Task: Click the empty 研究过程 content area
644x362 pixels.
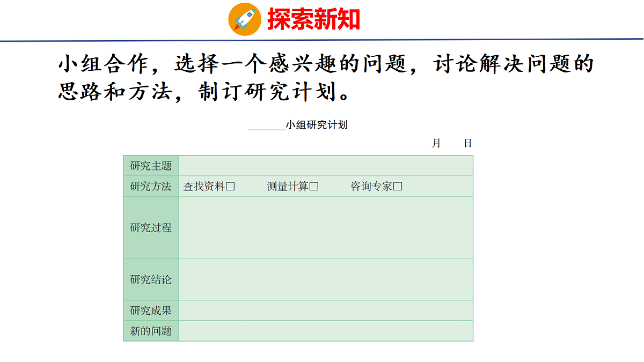Action: [x=326, y=228]
